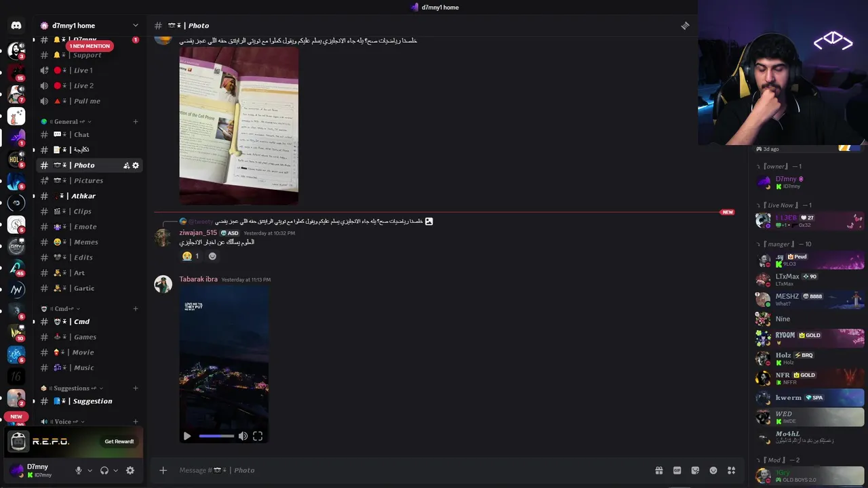Join the Pull me voice channel
Viewport: 868px width, 488px height.
coord(90,101)
